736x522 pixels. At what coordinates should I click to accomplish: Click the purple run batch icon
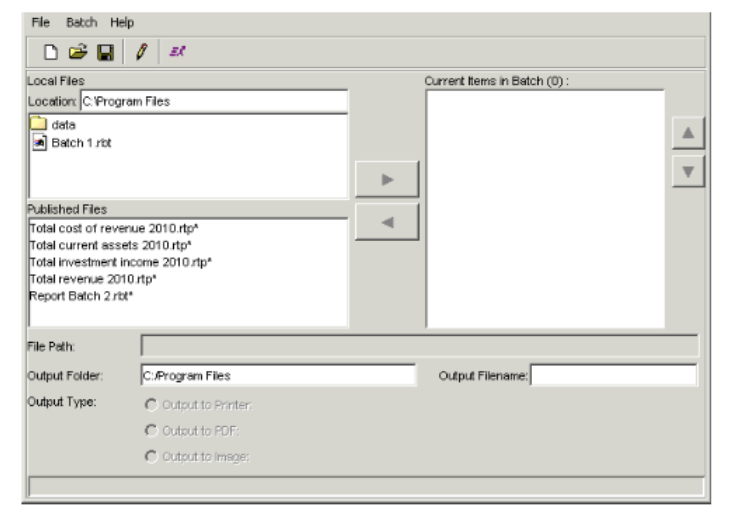pyautogui.click(x=174, y=53)
